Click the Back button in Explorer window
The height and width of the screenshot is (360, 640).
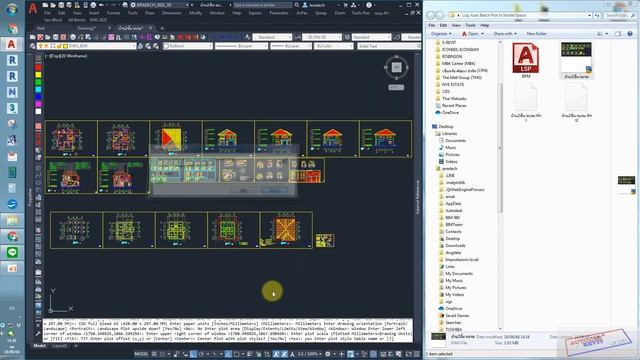(x=430, y=15)
